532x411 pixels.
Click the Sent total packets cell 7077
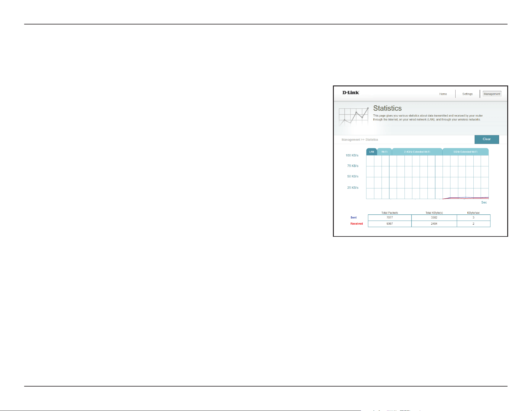coord(390,217)
